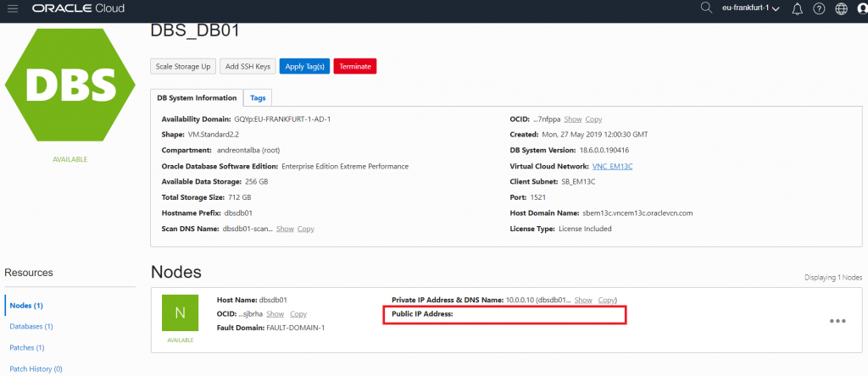Click the Available Data Storage 256 GB value
Viewport: 868px width, 376px height.
(x=257, y=182)
